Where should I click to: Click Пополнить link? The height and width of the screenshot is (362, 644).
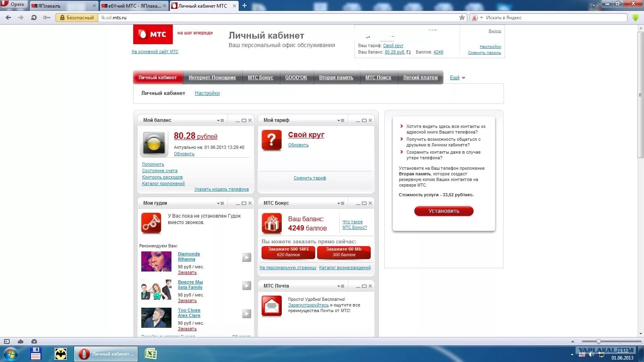point(153,165)
